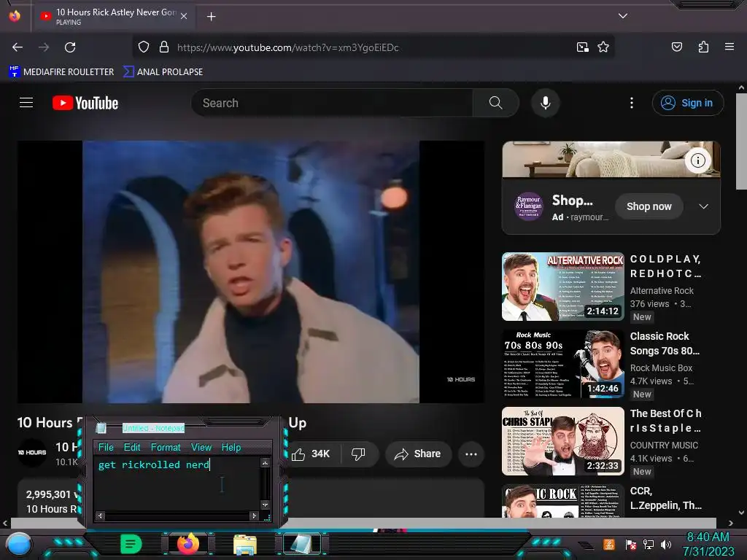The image size is (747, 560).
Task: Open picture-in-picture from the address bar
Action: 583,47
